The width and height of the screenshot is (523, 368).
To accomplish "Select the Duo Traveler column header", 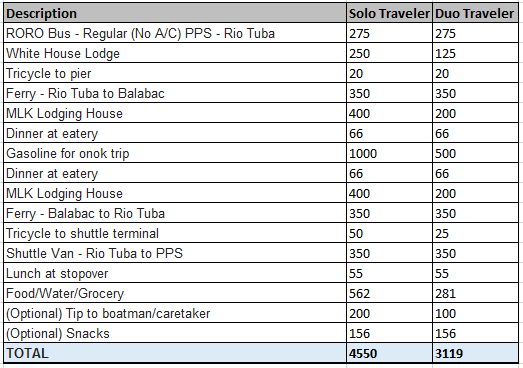I will tap(475, 13).
